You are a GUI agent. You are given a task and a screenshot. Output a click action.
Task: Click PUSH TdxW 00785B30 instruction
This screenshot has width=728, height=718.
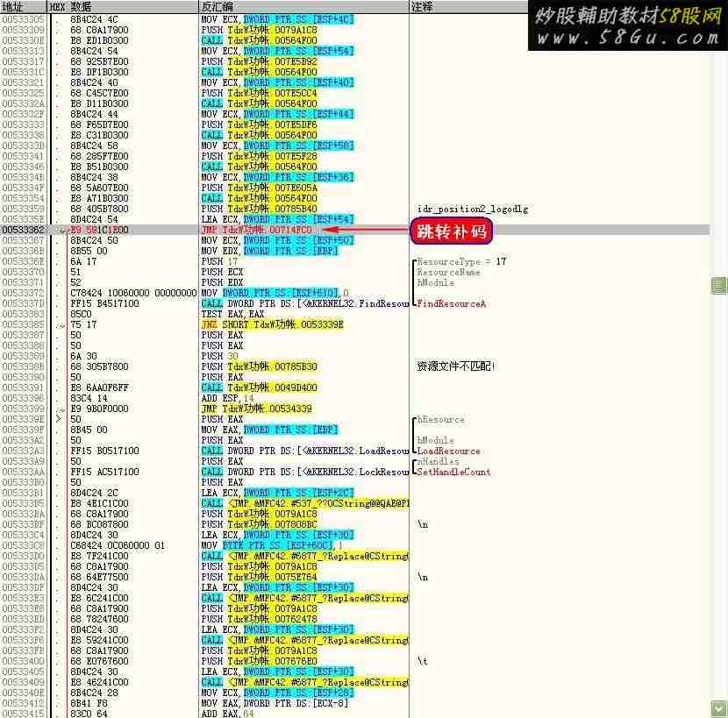(x=259, y=366)
